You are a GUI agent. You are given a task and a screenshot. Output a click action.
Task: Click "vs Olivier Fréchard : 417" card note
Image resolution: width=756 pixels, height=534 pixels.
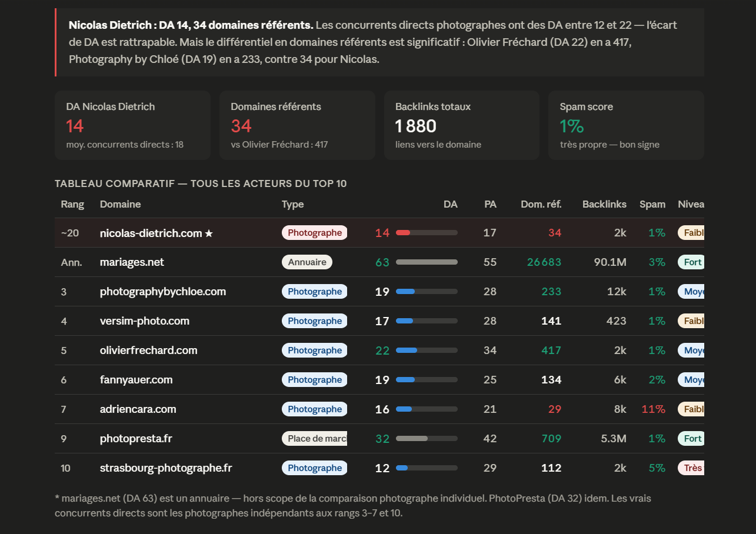pos(279,145)
